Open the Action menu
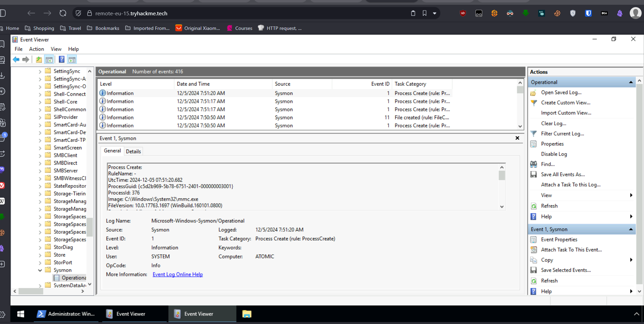The height and width of the screenshot is (324, 644). pyautogui.click(x=36, y=49)
